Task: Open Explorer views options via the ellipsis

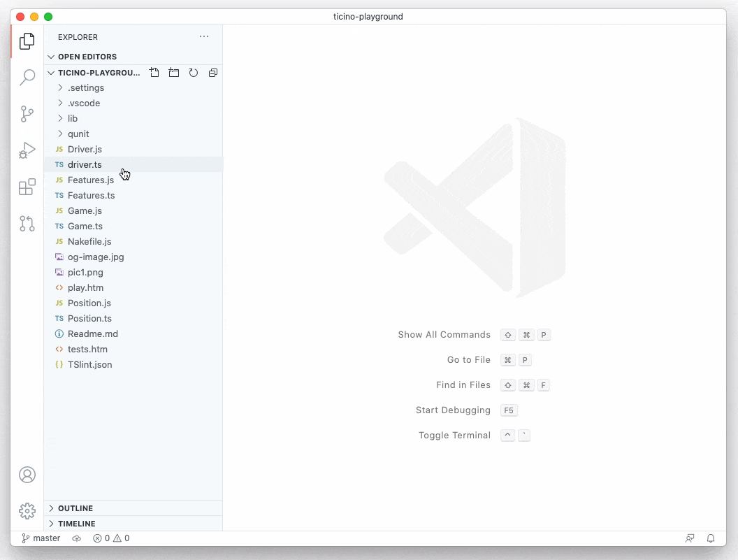Action: click(x=203, y=36)
